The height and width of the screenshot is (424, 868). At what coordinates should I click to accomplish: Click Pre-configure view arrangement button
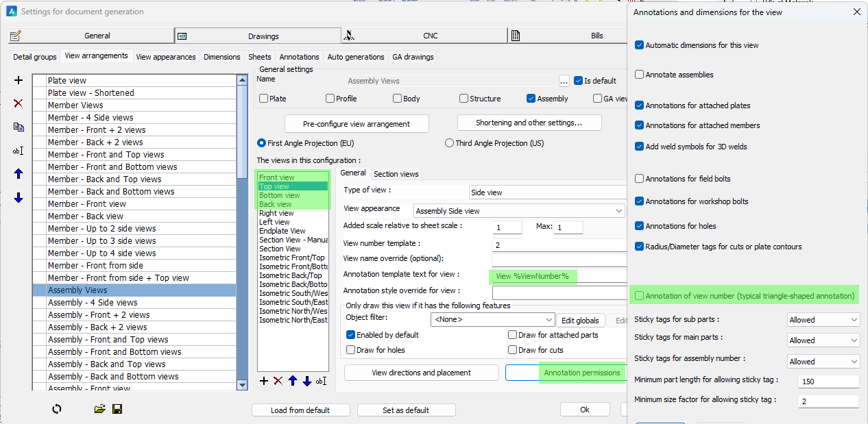[x=357, y=124]
